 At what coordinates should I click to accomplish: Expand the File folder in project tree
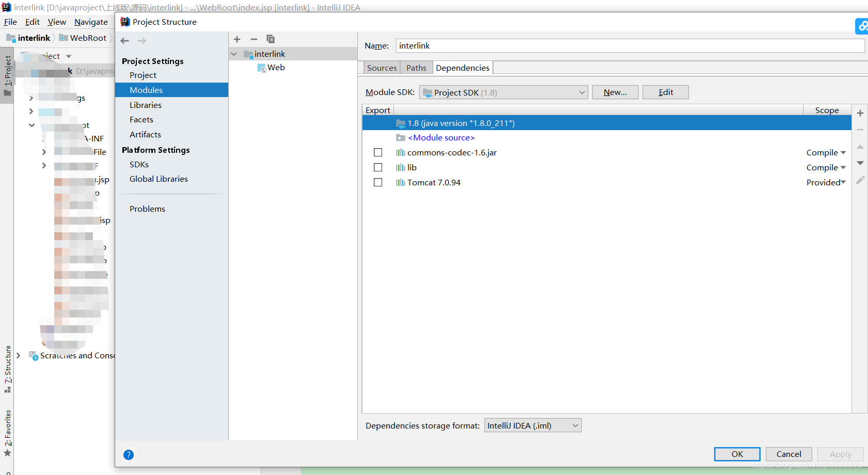click(x=44, y=152)
